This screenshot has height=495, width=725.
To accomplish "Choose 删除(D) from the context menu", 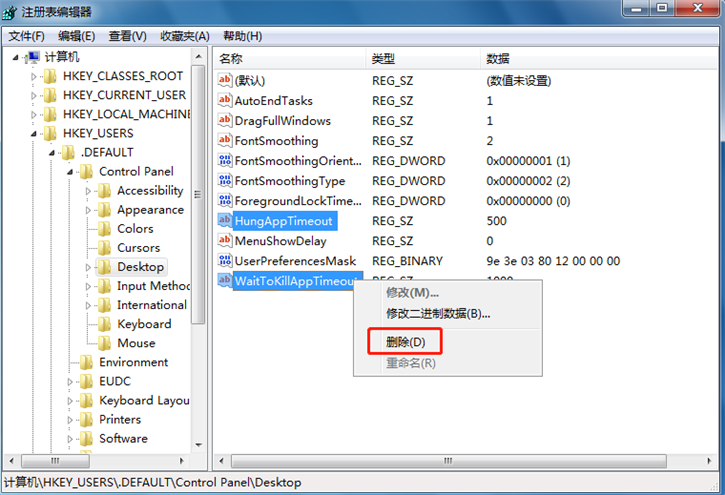I will coord(405,342).
